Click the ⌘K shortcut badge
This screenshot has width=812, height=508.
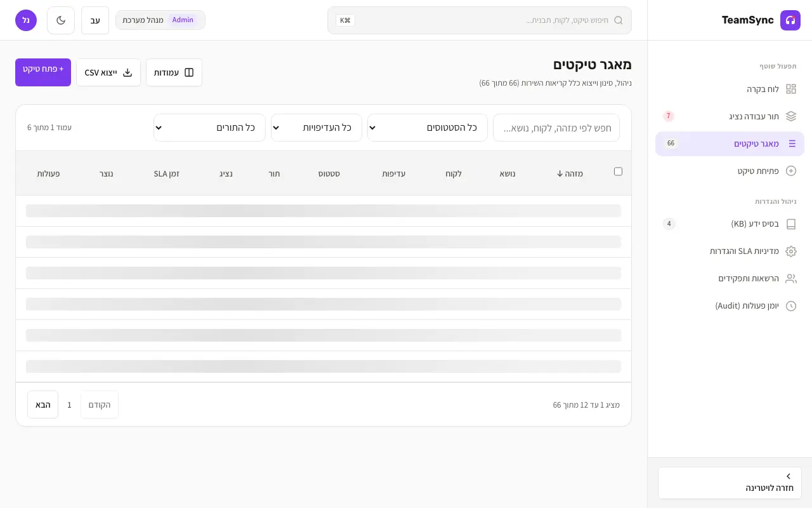(x=345, y=20)
